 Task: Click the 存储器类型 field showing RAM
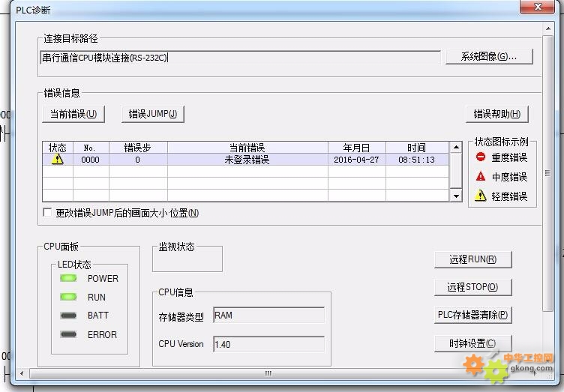tap(268, 315)
